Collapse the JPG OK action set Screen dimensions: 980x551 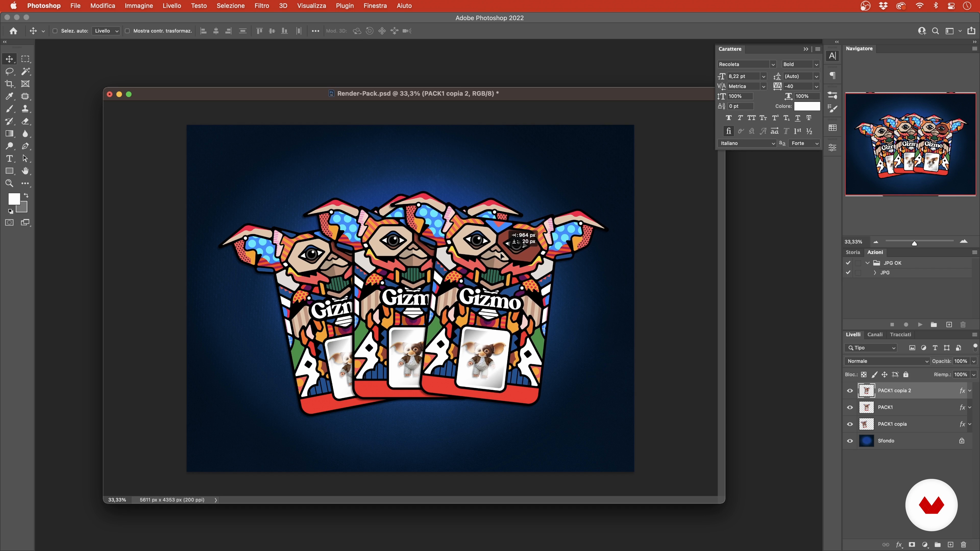867,263
